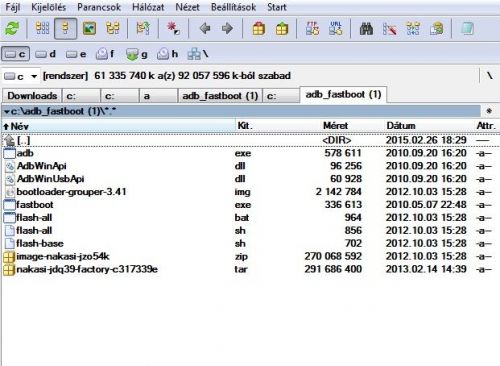Open network neighborhood drive button
500x366 pixels.
198,54
